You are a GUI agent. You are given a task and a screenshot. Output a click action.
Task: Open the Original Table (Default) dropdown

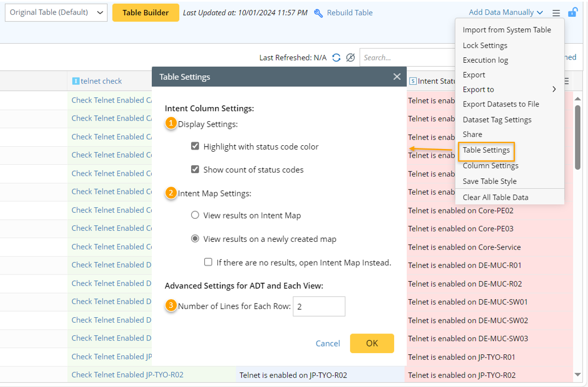point(56,13)
